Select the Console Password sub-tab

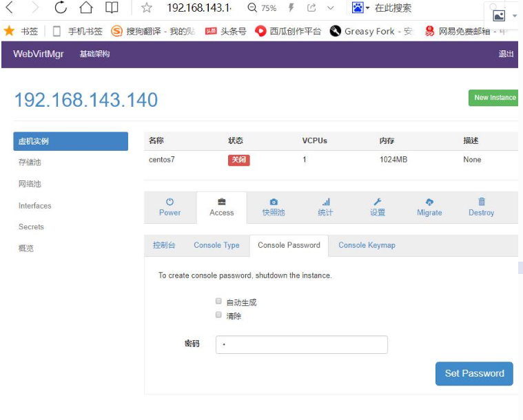point(289,245)
